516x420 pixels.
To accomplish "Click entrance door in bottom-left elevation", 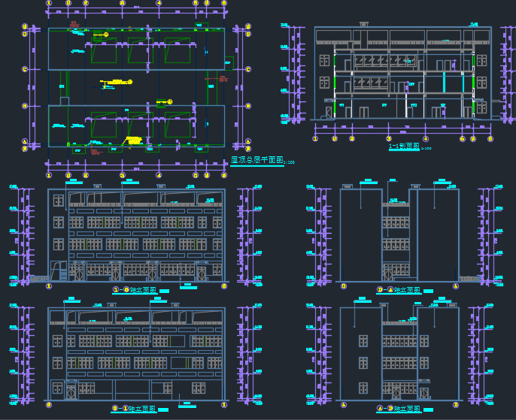I will click(70, 391).
